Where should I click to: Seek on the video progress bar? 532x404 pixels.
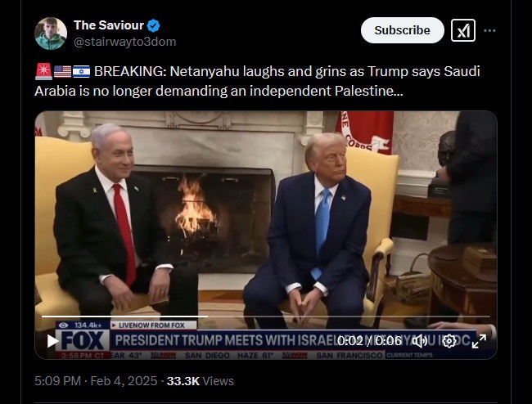coord(266,316)
